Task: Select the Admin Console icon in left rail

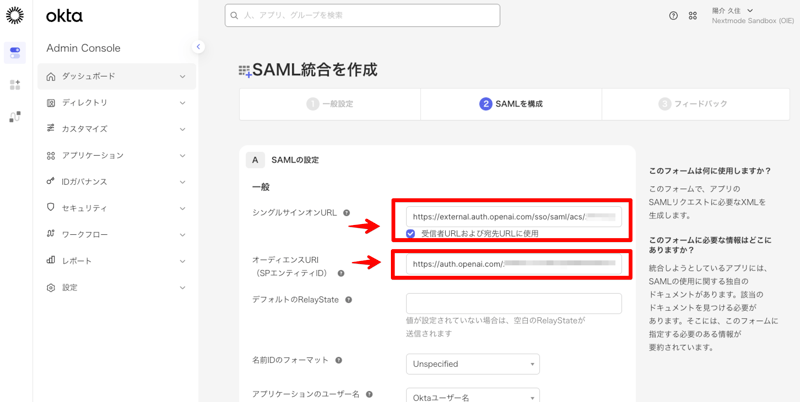Action: pos(15,53)
